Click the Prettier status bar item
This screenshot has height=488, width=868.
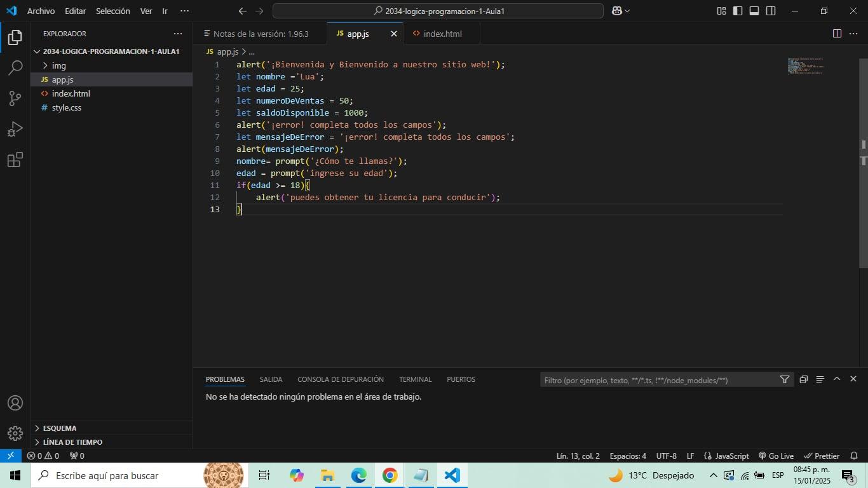(x=822, y=456)
